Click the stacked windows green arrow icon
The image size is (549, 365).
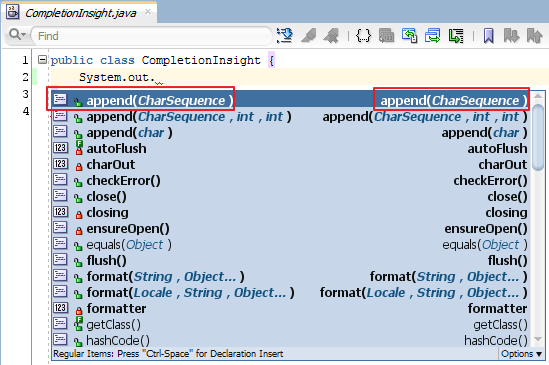432,35
